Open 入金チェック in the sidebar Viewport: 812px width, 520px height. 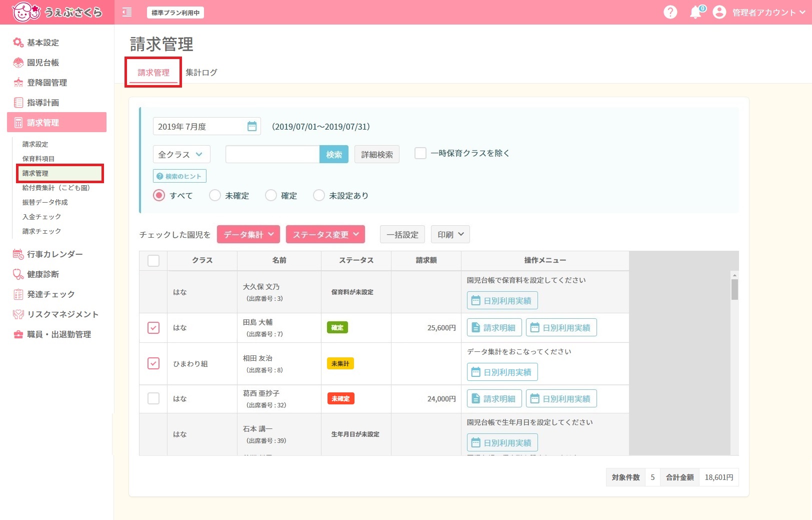coord(41,217)
